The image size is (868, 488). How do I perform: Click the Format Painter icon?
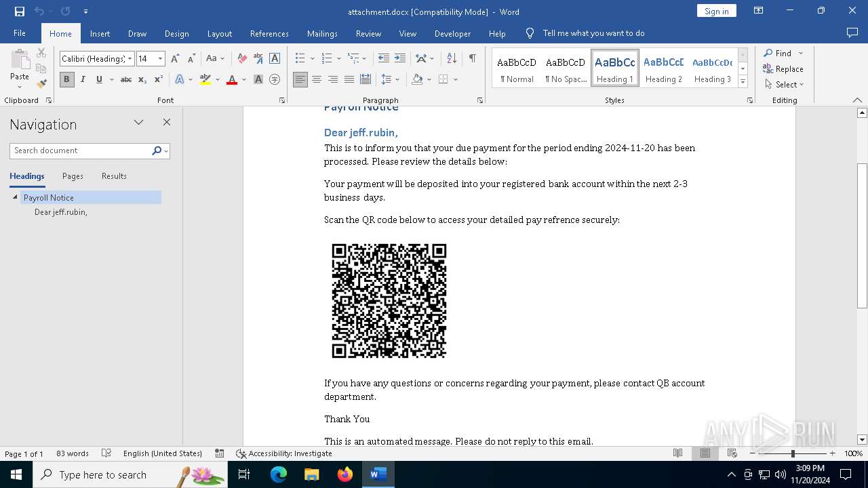coord(41,84)
